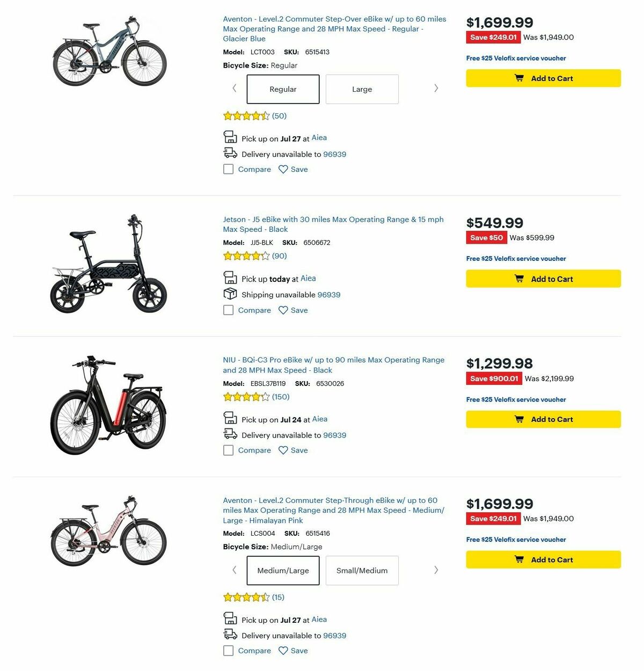Switch to the Small/Medium size option

pyautogui.click(x=362, y=571)
